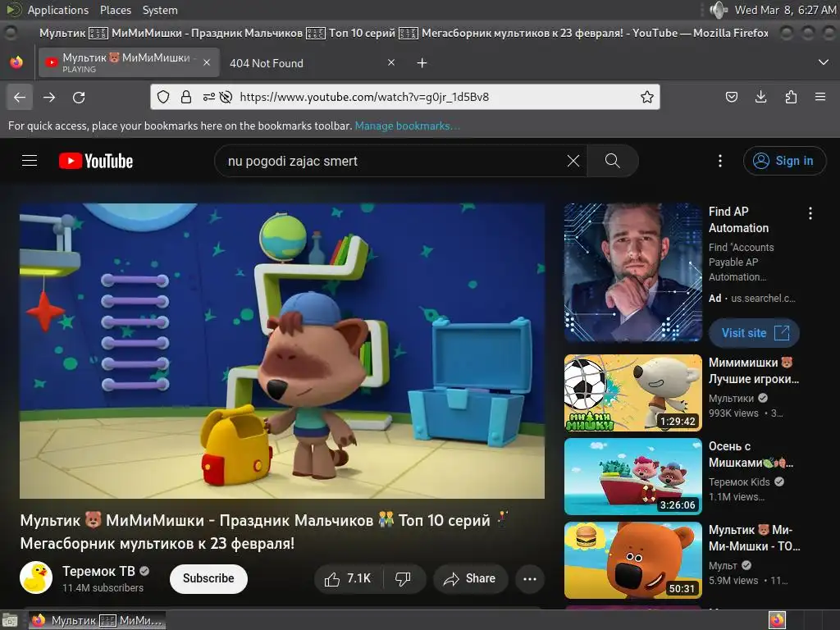840x630 pixels.
Task: Sign in to YouTube
Action: point(784,161)
